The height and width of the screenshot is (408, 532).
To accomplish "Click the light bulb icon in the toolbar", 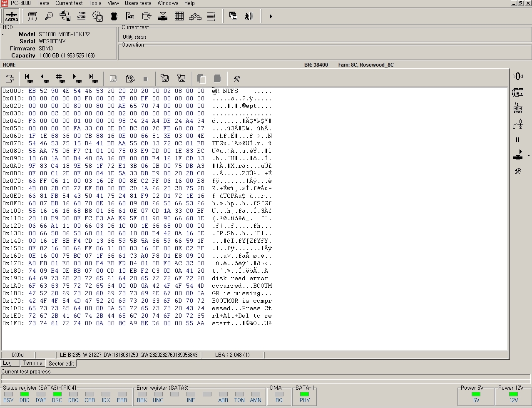I will (x=49, y=16).
